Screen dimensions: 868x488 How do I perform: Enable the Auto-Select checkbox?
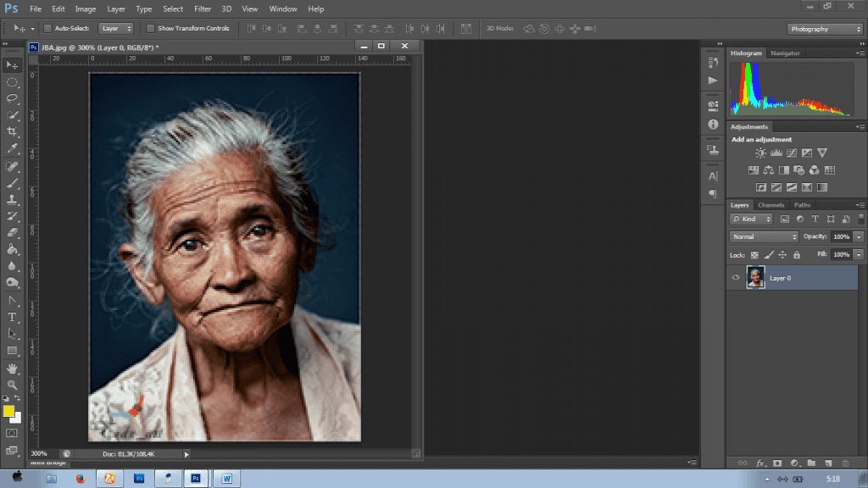tap(47, 29)
